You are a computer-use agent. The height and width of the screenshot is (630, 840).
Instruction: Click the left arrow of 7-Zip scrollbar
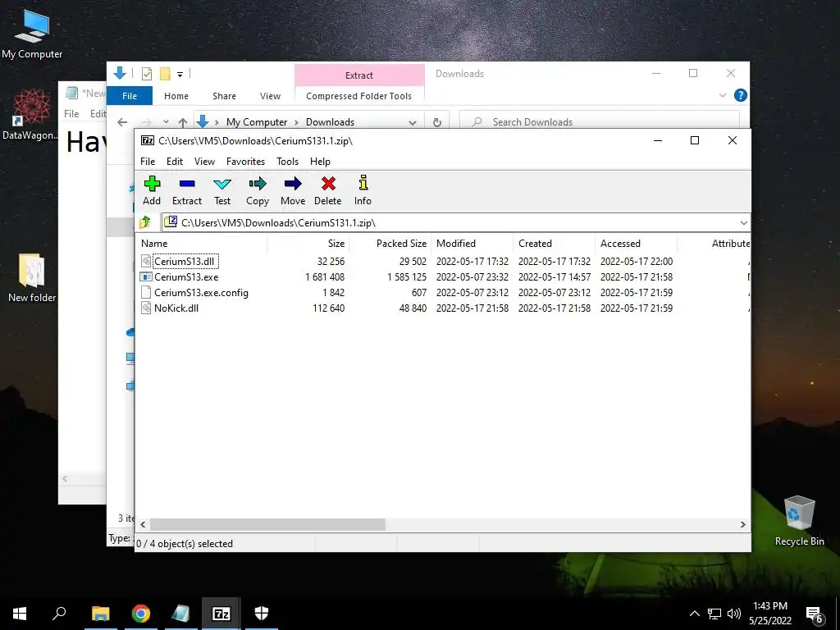143,524
